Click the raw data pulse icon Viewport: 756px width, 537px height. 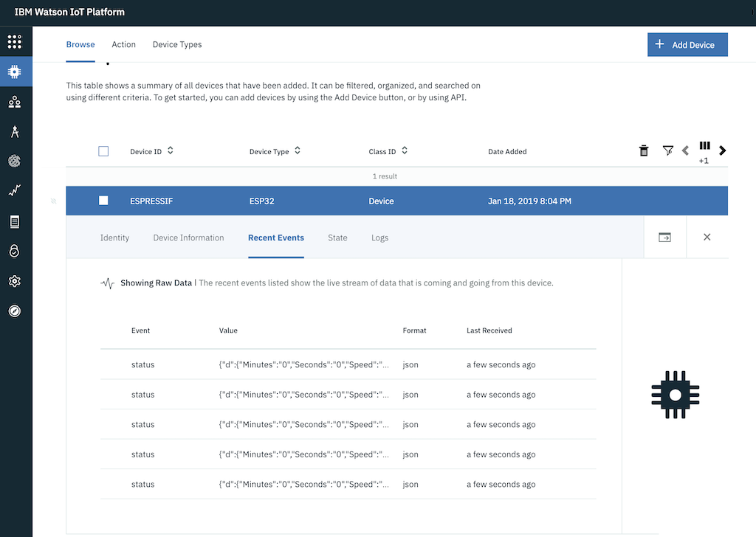[108, 283]
